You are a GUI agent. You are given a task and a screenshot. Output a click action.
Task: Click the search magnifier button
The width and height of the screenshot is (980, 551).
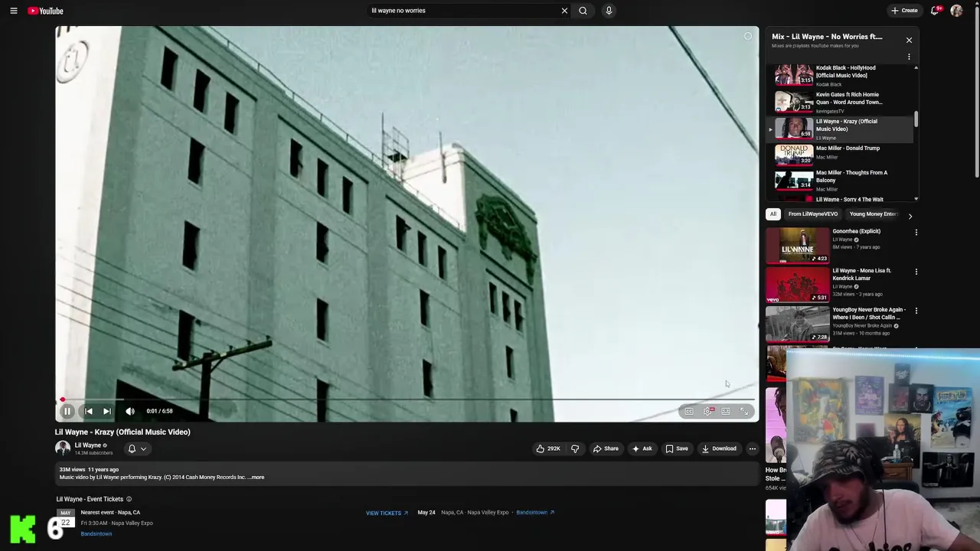pyautogui.click(x=583, y=11)
